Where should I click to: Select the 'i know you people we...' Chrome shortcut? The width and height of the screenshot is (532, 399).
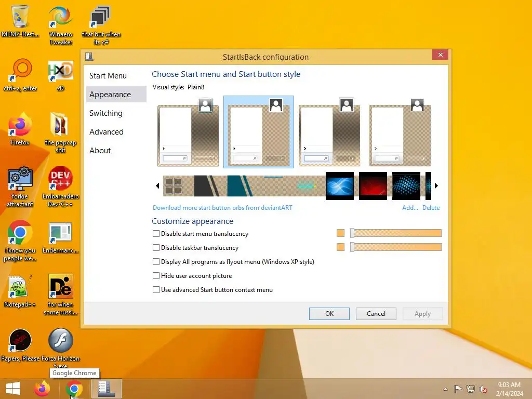20,241
